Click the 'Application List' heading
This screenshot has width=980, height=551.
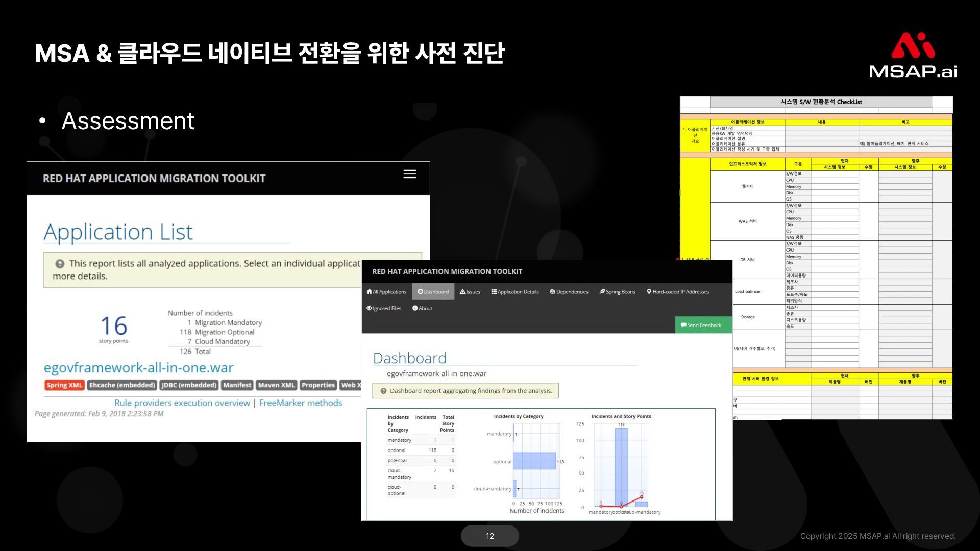tap(118, 232)
